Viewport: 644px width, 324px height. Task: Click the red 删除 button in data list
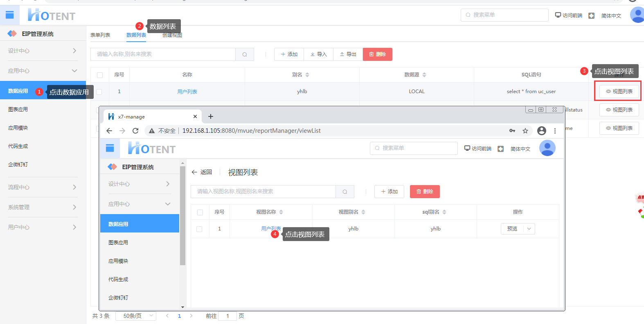pyautogui.click(x=377, y=54)
